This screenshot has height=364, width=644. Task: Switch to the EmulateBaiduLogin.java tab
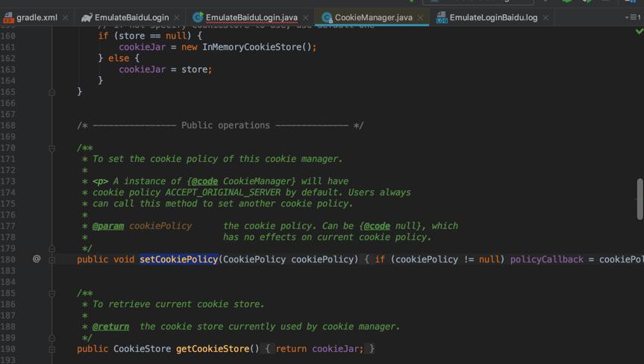point(251,18)
